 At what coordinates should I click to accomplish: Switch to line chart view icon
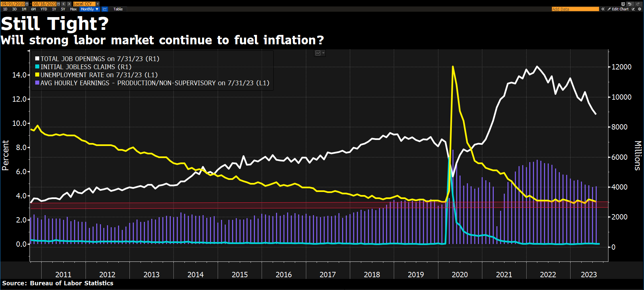(x=105, y=9)
